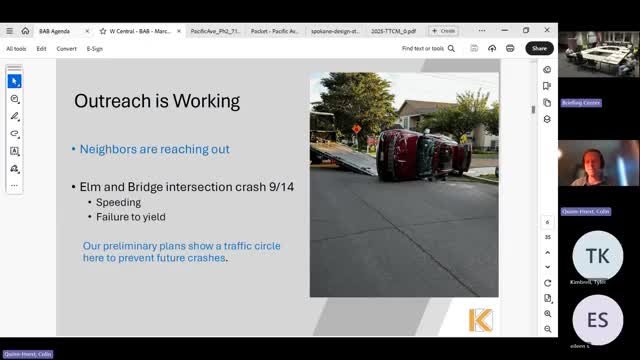Click the zoom in icon
This screenshot has height=360, width=640.
click(x=548, y=314)
